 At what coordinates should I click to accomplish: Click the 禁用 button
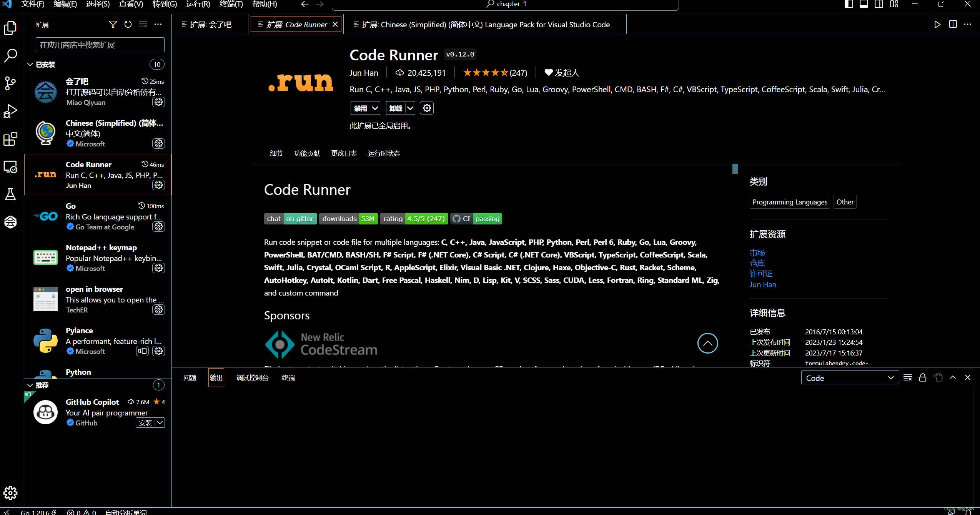(x=360, y=108)
